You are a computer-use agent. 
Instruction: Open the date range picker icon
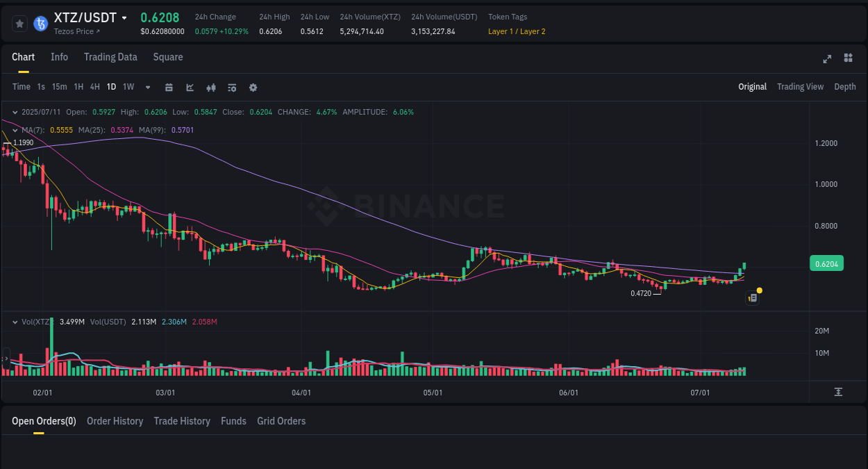[169, 87]
